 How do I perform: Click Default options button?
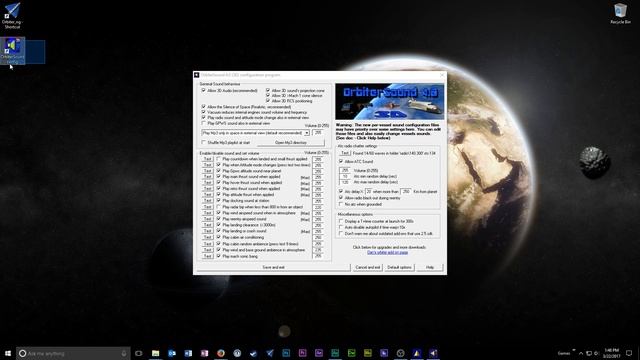(x=400, y=267)
